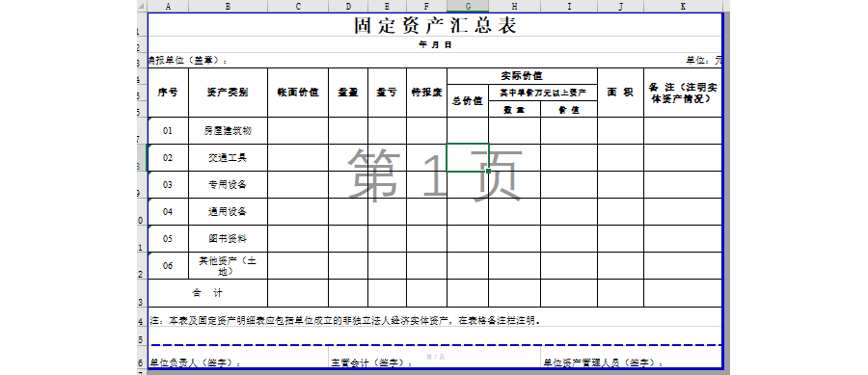Select column C header

(x=298, y=6)
